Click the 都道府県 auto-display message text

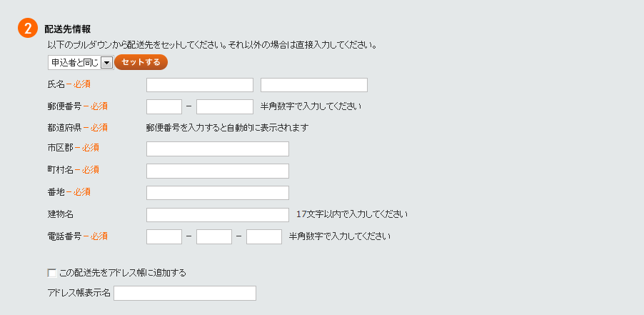click(227, 128)
